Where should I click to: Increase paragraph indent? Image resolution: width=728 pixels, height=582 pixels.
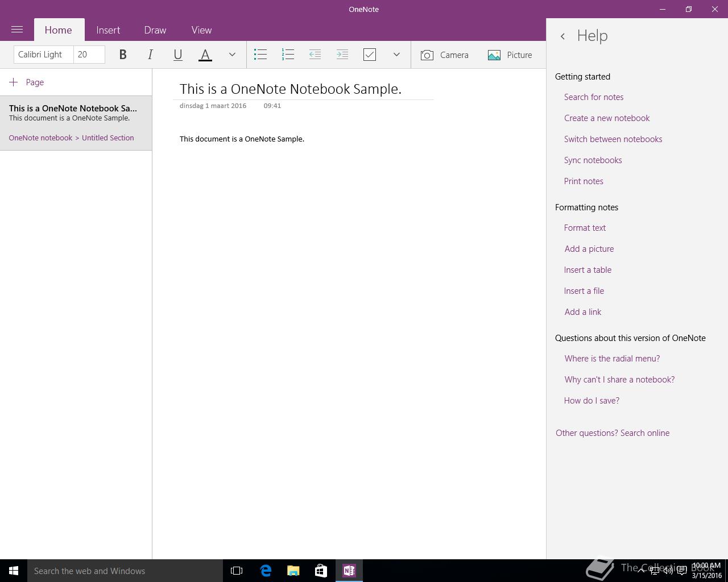click(342, 55)
